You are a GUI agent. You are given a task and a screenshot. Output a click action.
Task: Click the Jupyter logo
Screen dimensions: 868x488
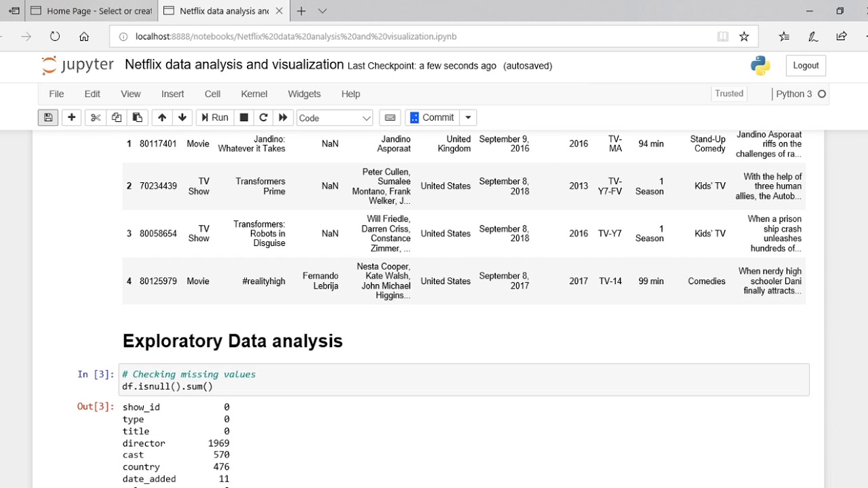coord(77,65)
